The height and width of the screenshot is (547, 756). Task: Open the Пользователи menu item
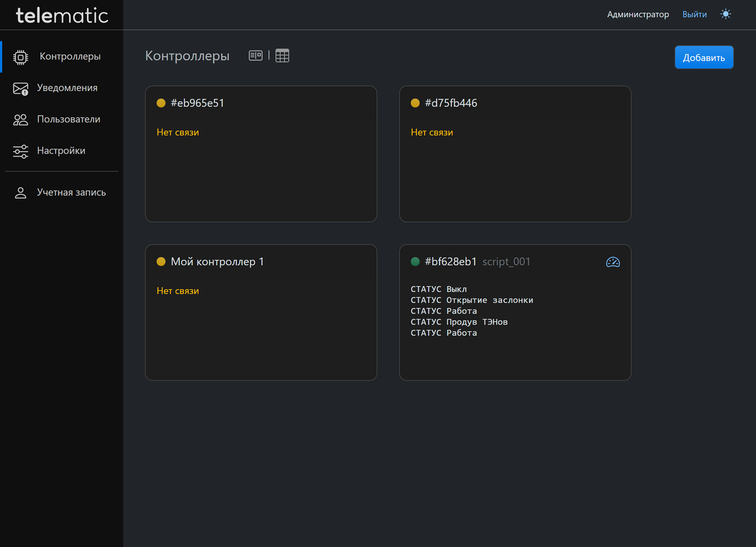(x=68, y=119)
